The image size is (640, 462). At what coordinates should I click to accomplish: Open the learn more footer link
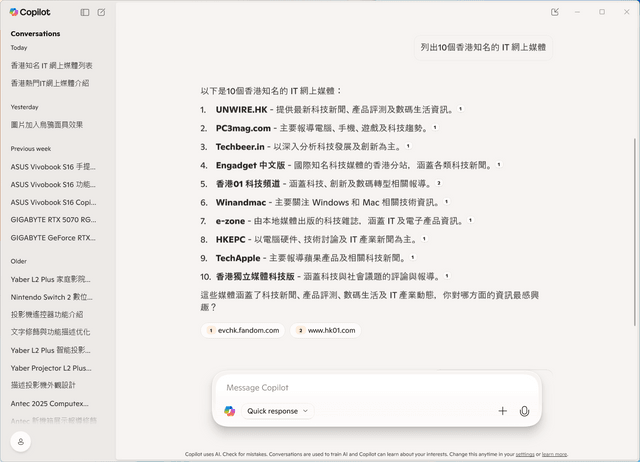tap(554, 454)
